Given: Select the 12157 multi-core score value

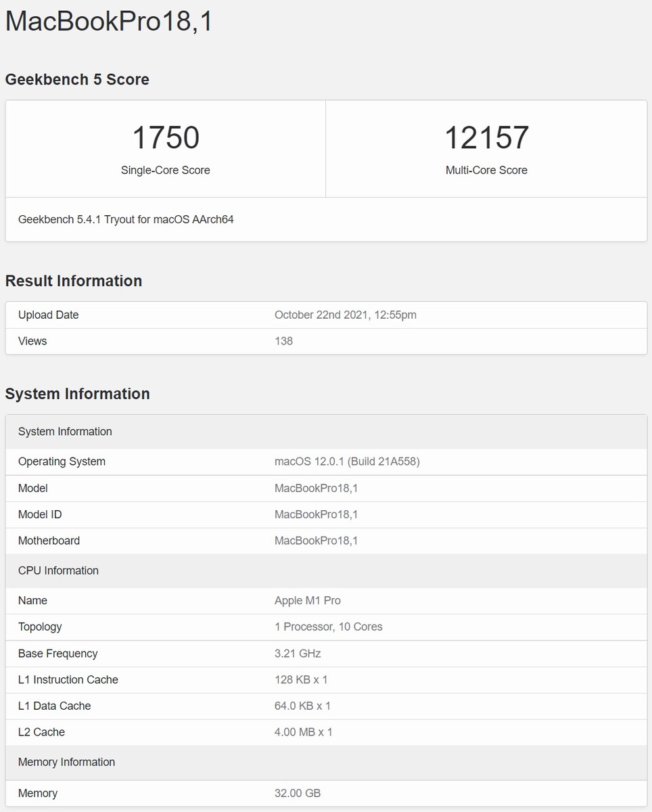Looking at the screenshot, I should (486, 137).
